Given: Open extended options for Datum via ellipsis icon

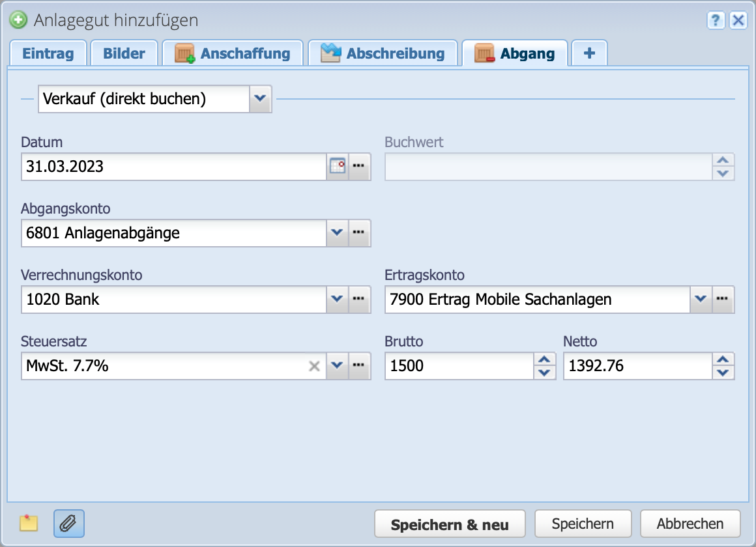Looking at the screenshot, I should click(x=359, y=167).
